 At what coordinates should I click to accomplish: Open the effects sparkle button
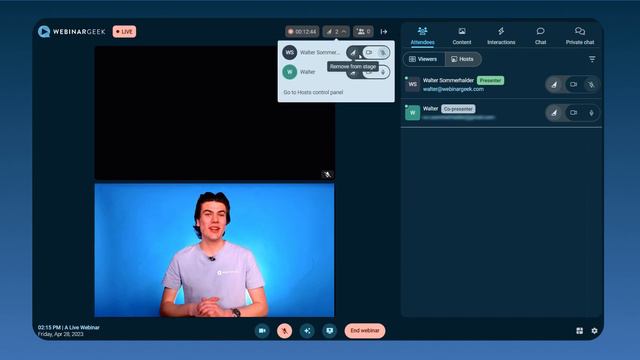[307, 331]
